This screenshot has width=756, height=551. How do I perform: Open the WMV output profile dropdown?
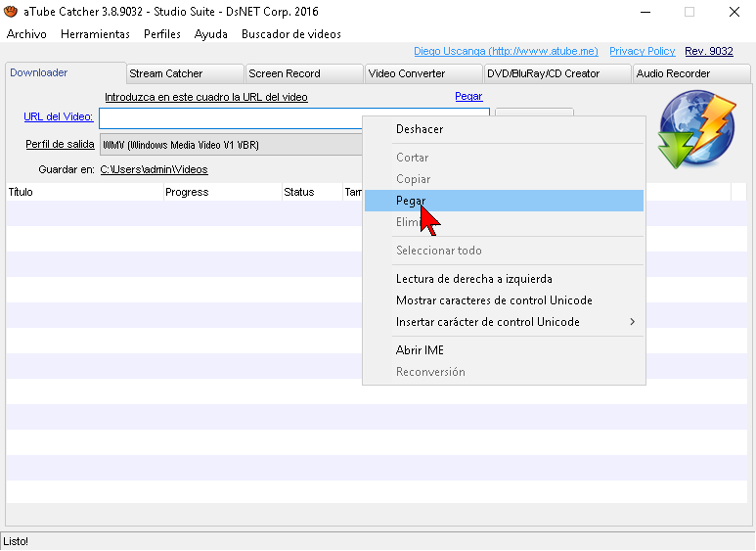[x=231, y=145]
